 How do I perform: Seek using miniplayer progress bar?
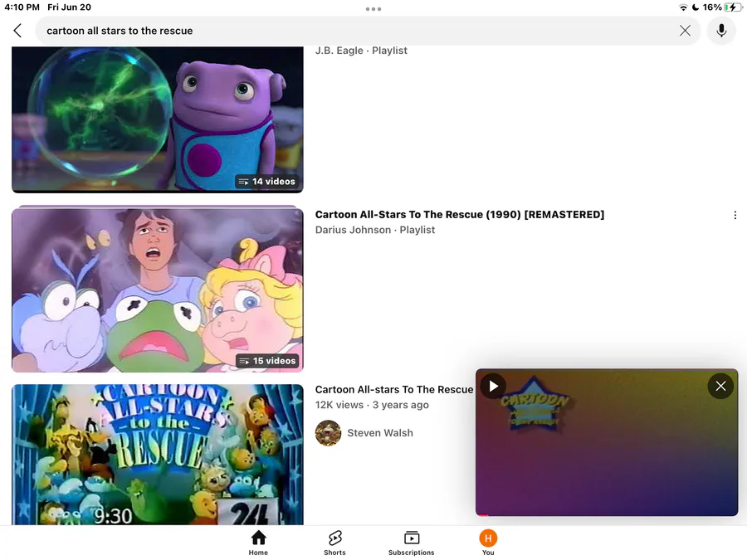pos(607,514)
